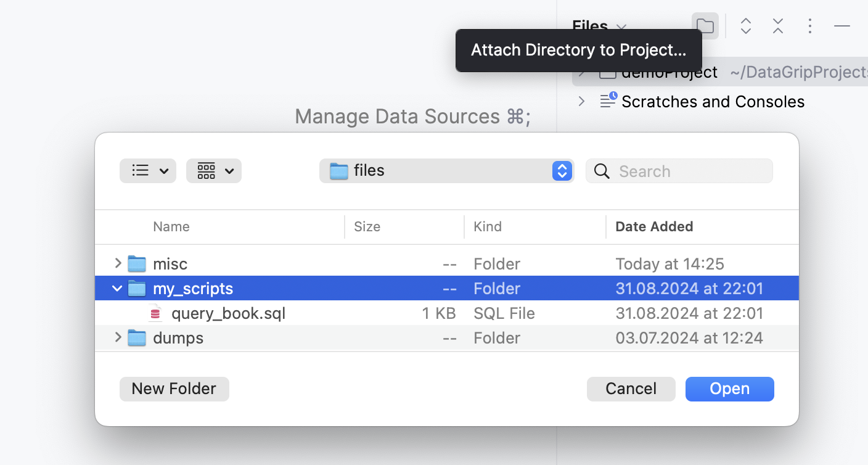Collapse the my_scripts folder
Viewport: 868px width, 465px height.
pyautogui.click(x=117, y=288)
